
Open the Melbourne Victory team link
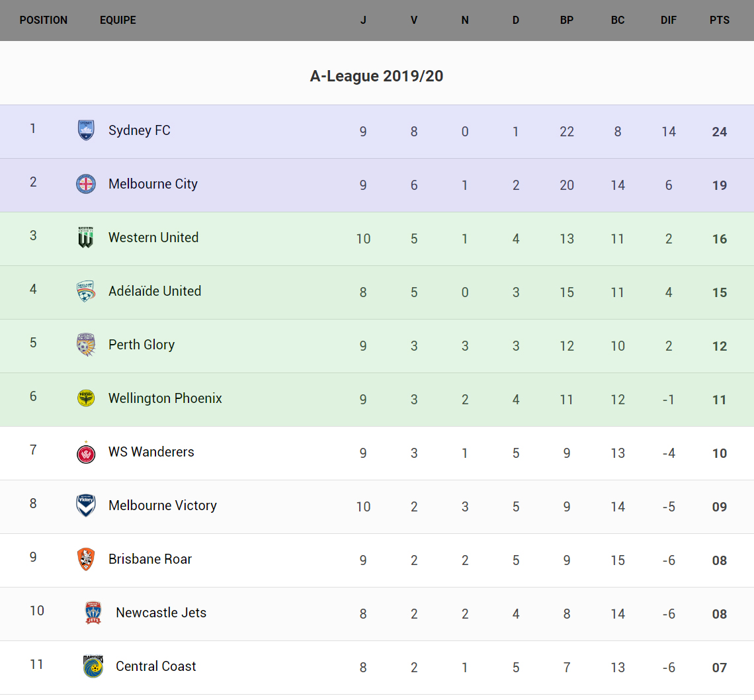click(x=163, y=505)
